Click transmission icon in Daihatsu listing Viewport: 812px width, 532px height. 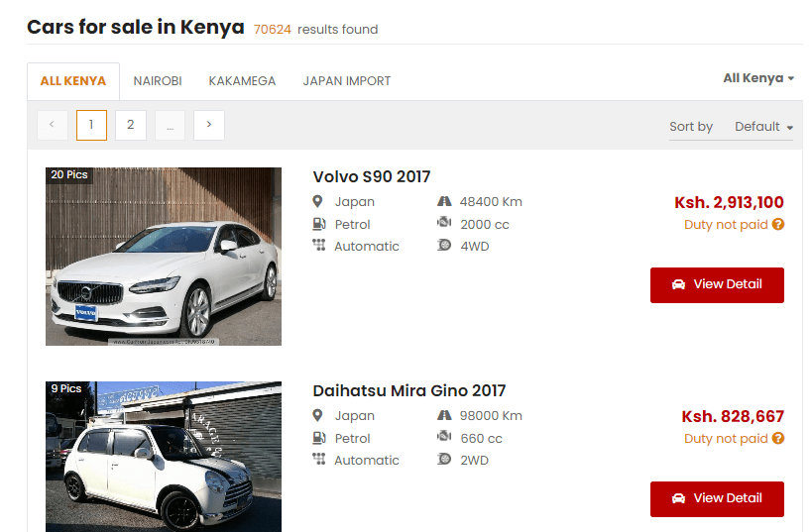click(x=319, y=460)
